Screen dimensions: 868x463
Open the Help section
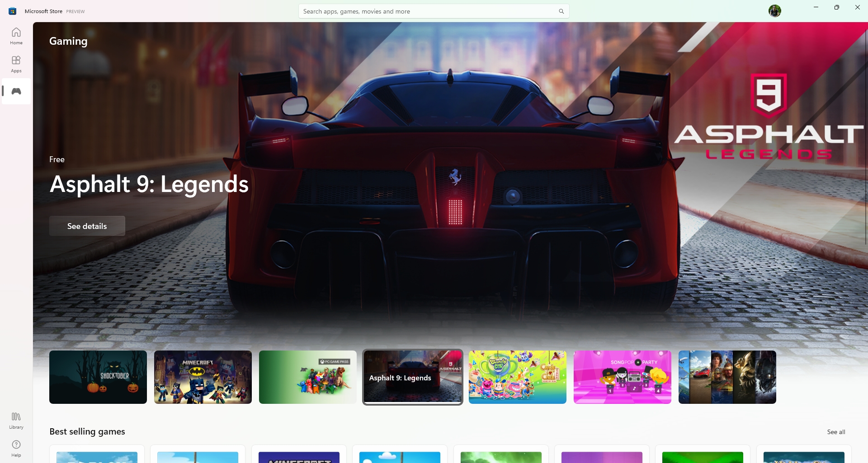16,448
